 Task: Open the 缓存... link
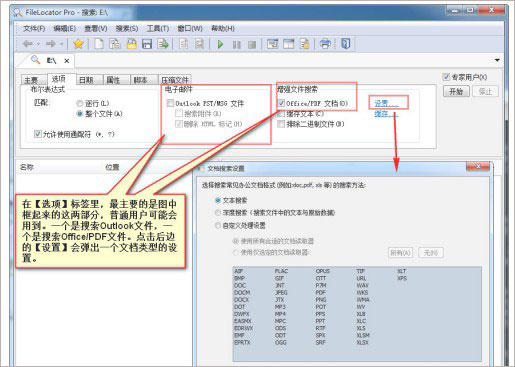[386, 114]
